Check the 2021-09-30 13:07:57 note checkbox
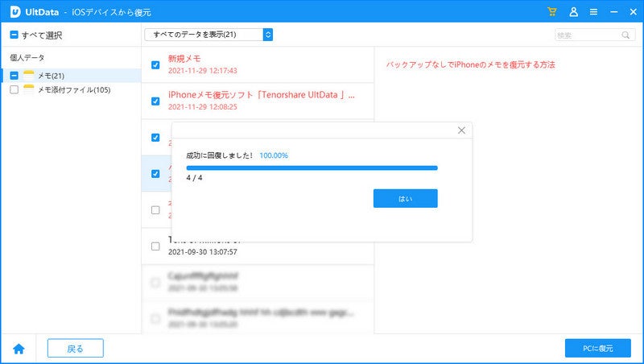 (155, 246)
